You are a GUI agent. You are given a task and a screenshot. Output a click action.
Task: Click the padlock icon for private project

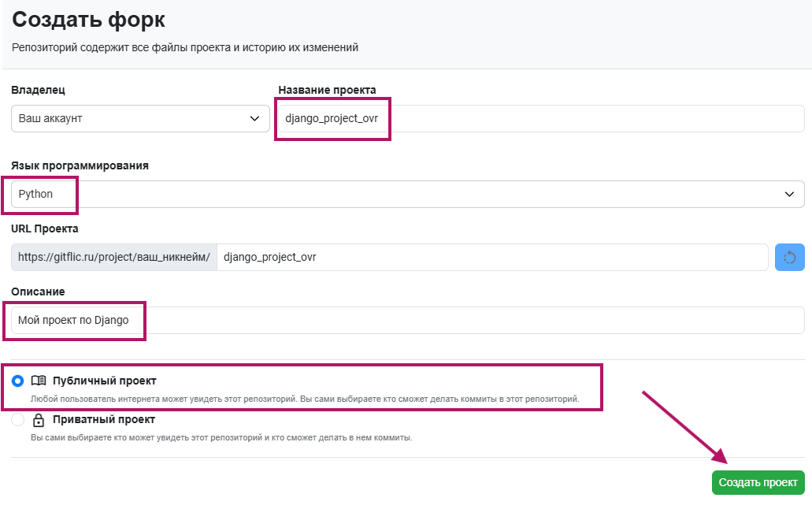tap(39, 420)
